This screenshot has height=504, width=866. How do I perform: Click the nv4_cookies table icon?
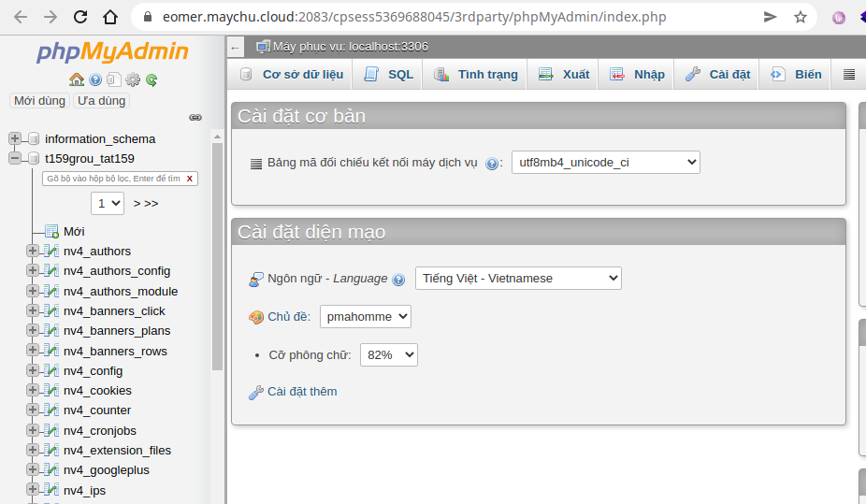tap(51, 390)
